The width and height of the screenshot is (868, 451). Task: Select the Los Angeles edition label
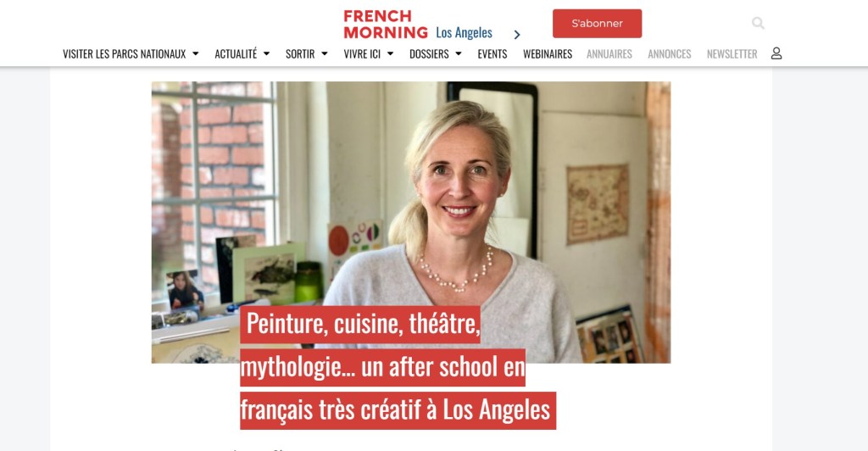point(464,33)
